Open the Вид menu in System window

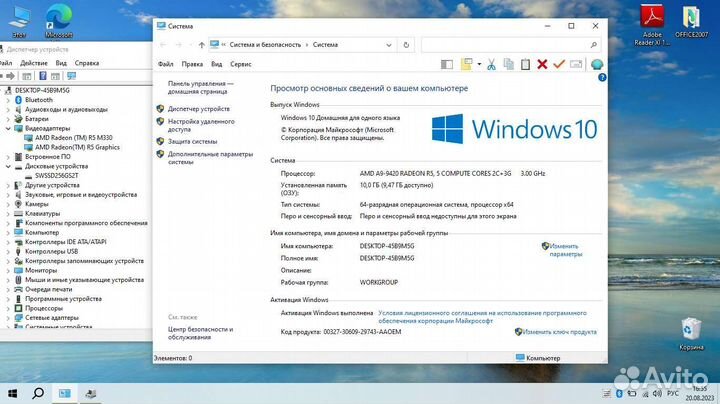point(217,64)
